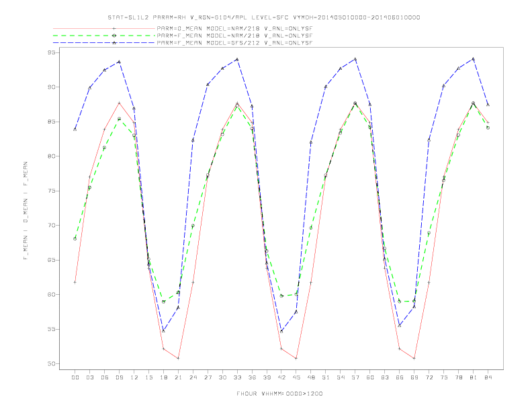The height and width of the screenshot is (411, 532).
Task: Click x-axis forecast hour label 78
Action: pyautogui.click(x=458, y=377)
